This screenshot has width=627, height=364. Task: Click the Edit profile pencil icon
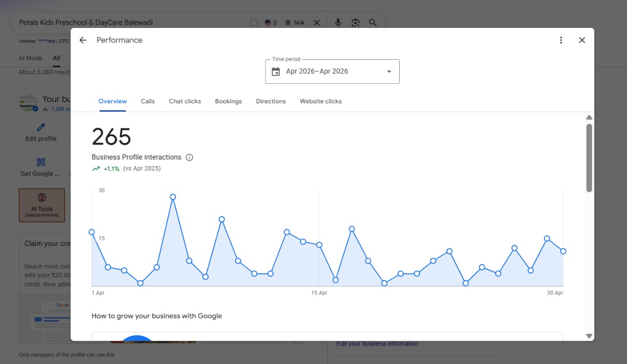point(41,127)
